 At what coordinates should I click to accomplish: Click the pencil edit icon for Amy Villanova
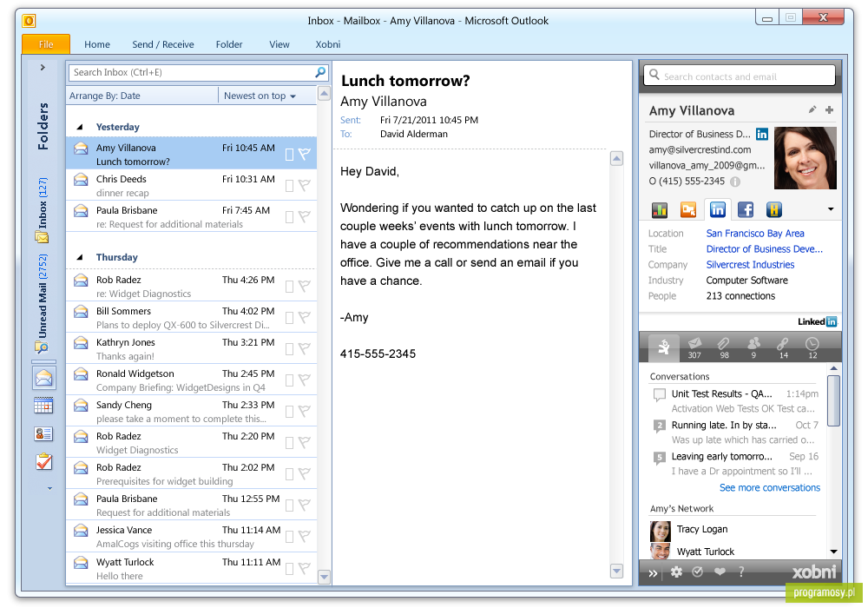(x=812, y=109)
